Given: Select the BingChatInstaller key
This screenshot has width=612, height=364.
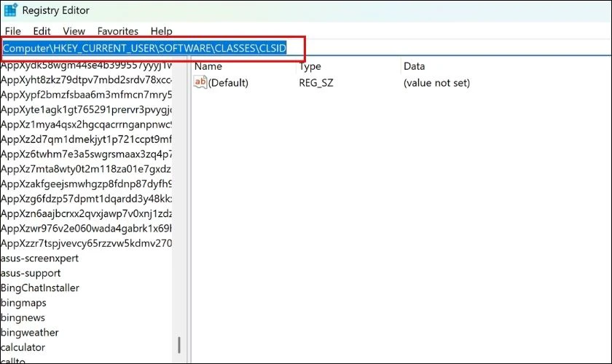Looking at the screenshot, I should point(40,288).
